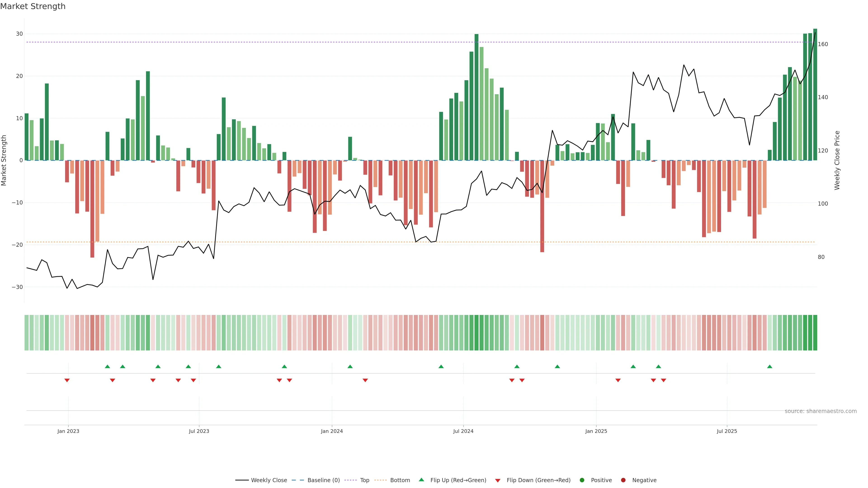
Task: Click the Weekly Close Price axis title
Action: pyautogui.click(x=837, y=160)
